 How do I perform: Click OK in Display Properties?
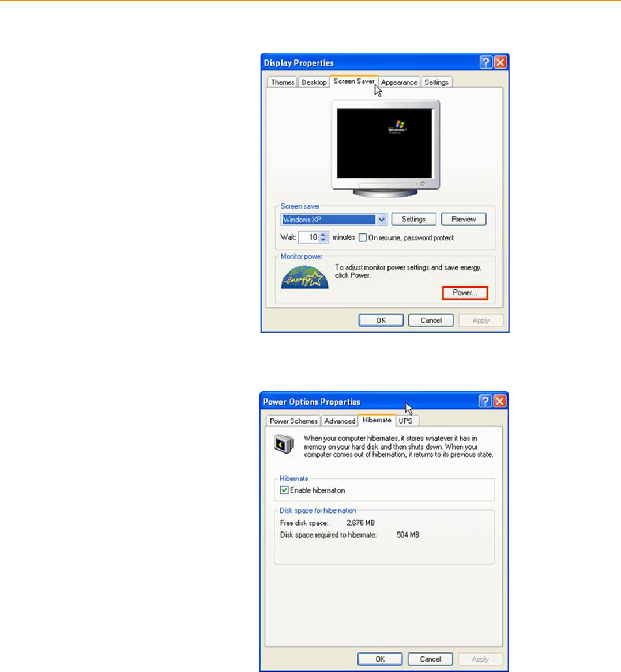pyautogui.click(x=381, y=320)
